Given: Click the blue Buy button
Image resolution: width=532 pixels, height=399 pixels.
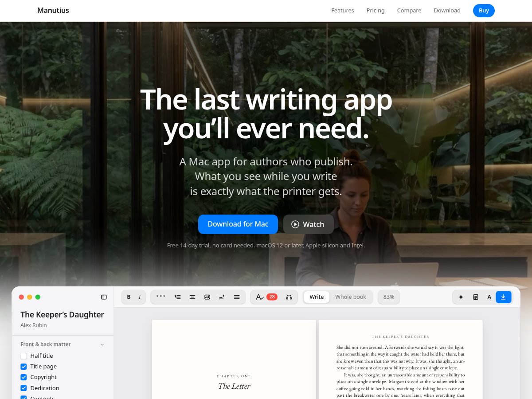Looking at the screenshot, I should pyautogui.click(x=484, y=10).
